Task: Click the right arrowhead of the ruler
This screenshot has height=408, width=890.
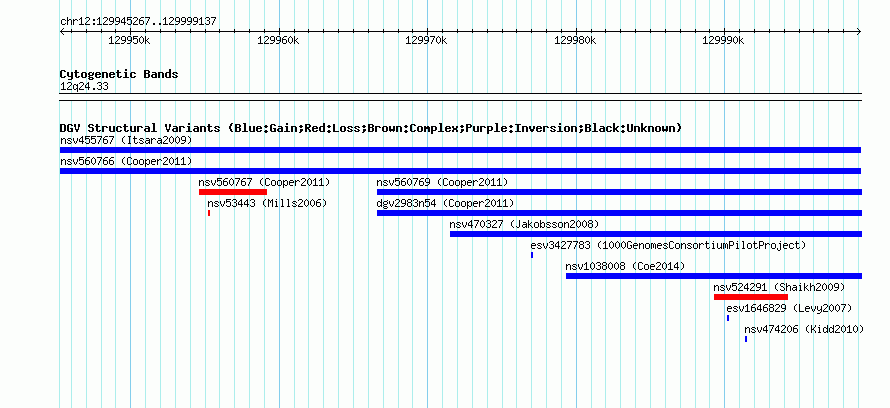Action: click(x=859, y=32)
